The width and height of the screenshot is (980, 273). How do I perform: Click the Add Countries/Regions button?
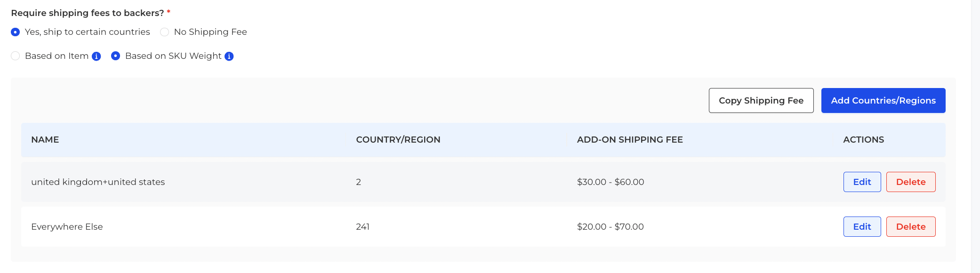pos(884,100)
